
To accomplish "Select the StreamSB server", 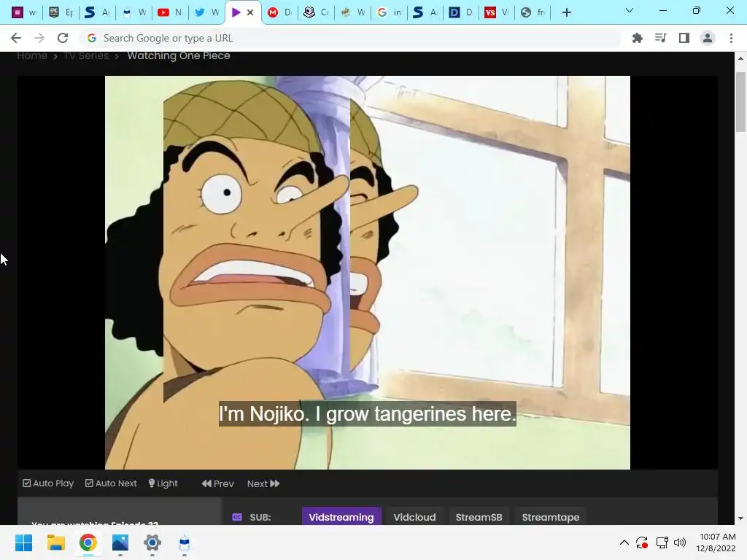I will click(x=479, y=517).
